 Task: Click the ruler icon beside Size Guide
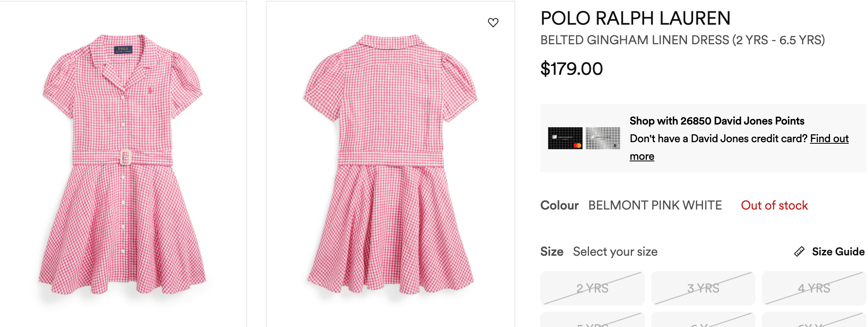(x=799, y=251)
